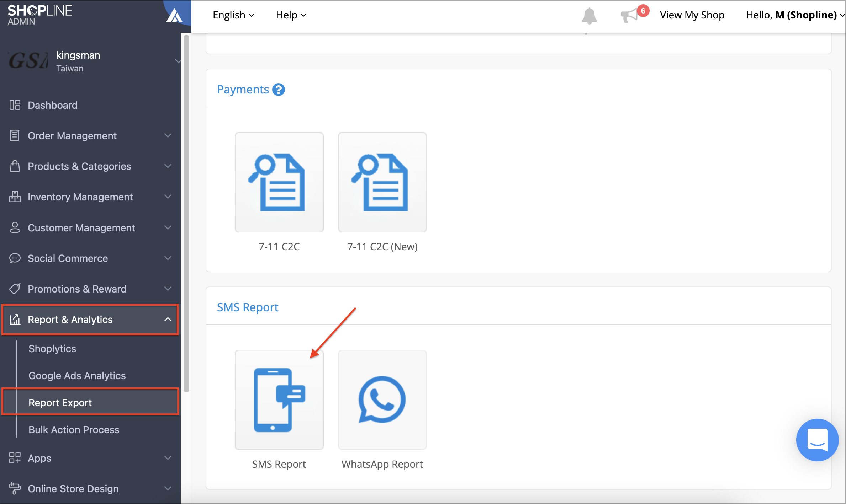The image size is (846, 504).
Task: Expand Order Management chevron
Action: point(168,135)
